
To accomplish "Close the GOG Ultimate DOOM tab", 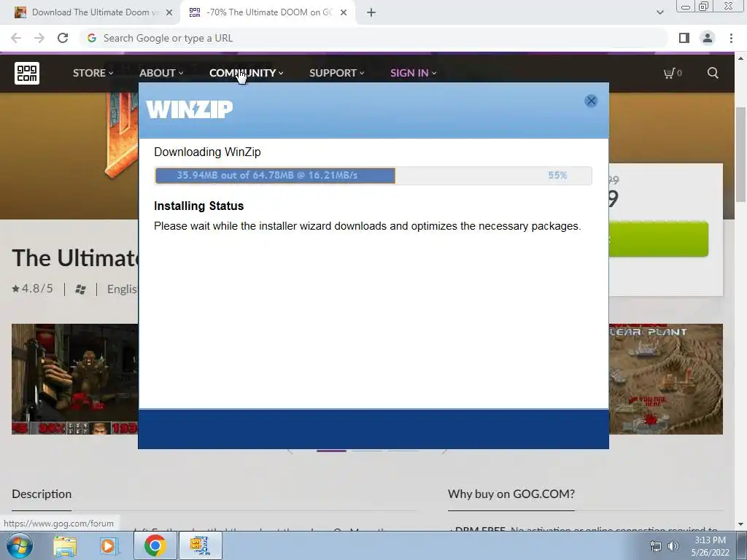I will pos(344,13).
